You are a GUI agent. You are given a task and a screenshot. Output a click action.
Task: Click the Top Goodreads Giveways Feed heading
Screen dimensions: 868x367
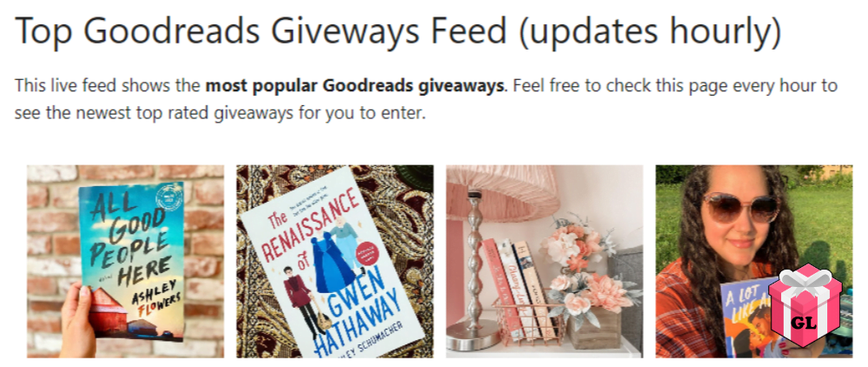coord(398,32)
